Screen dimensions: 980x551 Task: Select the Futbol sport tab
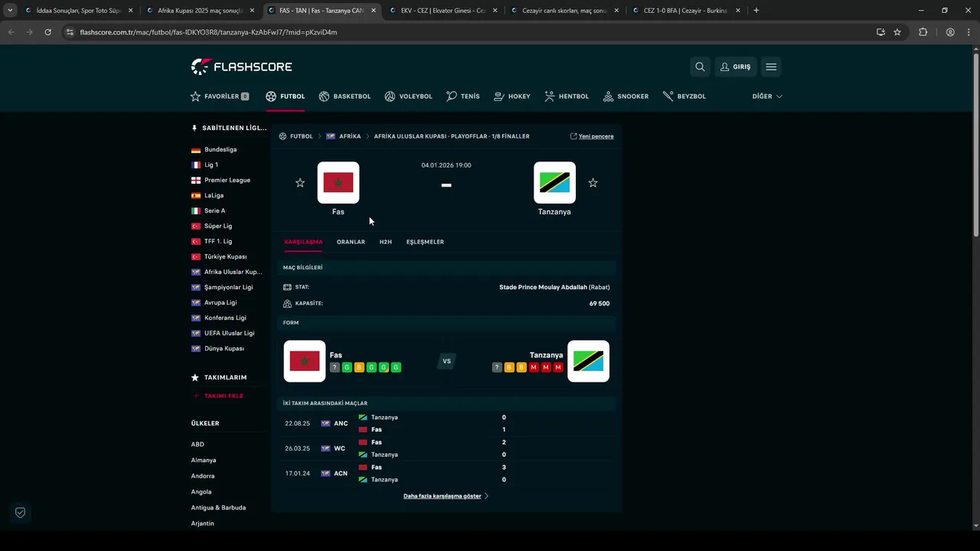pos(286,96)
